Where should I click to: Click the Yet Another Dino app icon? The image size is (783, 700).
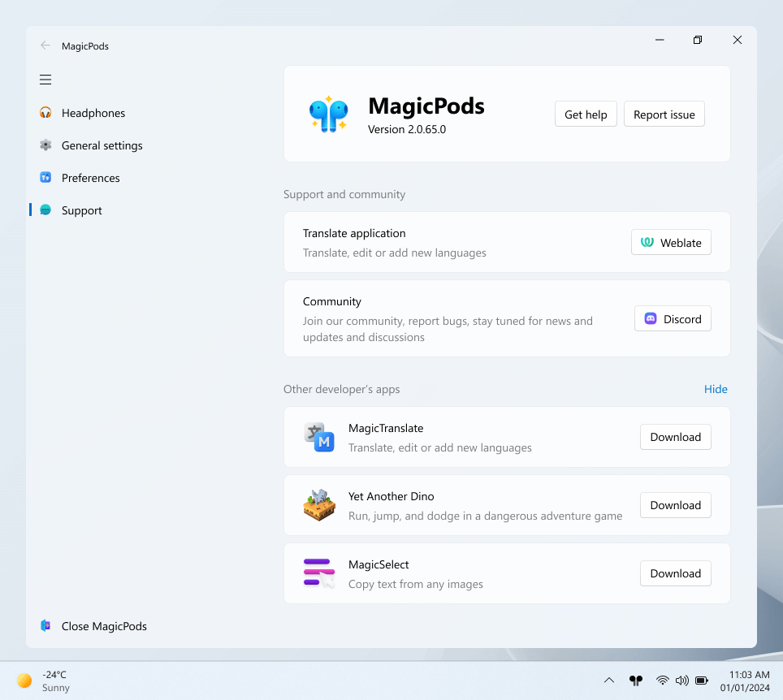pyautogui.click(x=319, y=505)
